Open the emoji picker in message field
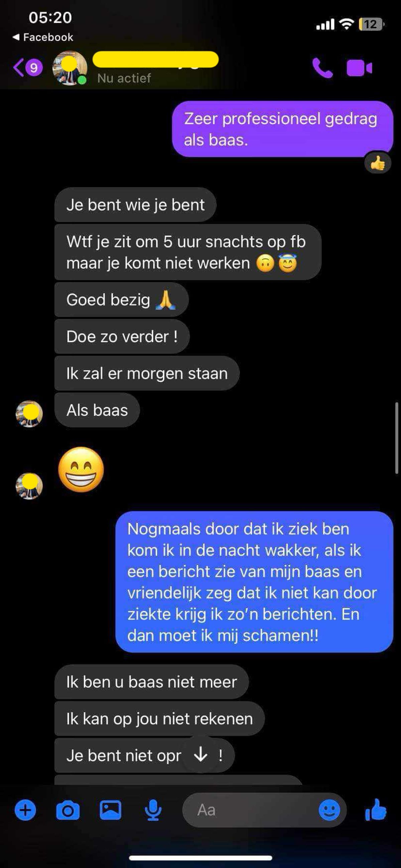The width and height of the screenshot is (401, 868). click(329, 810)
